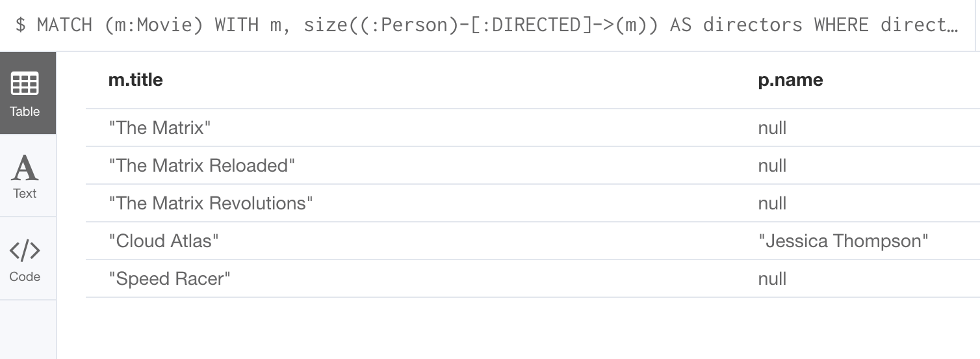Select the 'Code' label in the sidebar
The height and width of the screenshot is (359, 980).
pyautogui.click(x=25, y=276)
